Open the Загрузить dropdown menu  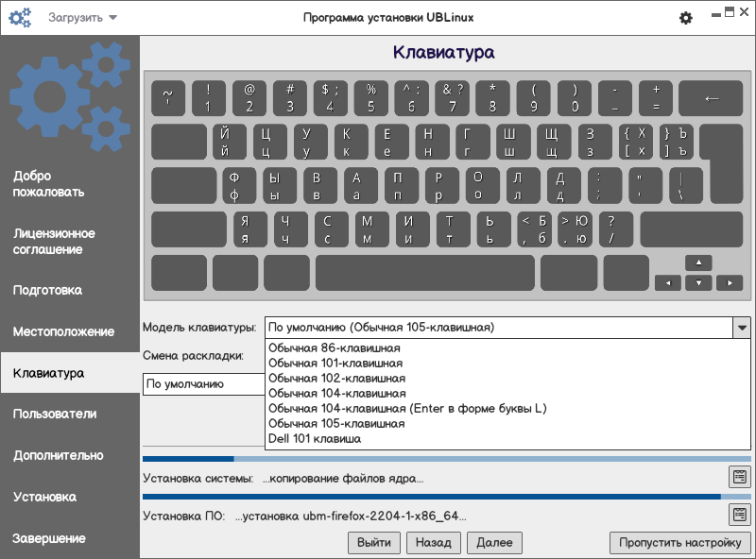pyautogui.click(x=82, y=18)
